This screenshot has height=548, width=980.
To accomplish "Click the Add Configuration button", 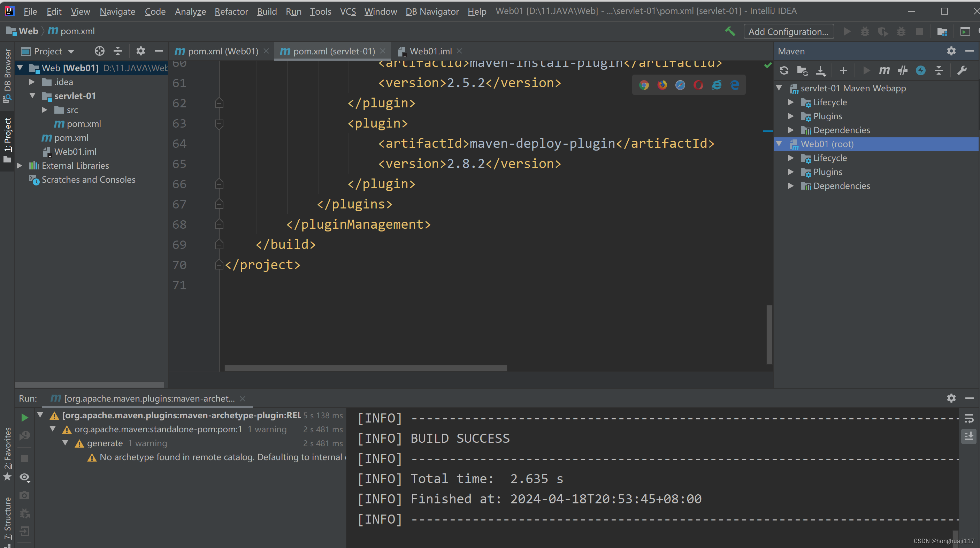I will tap(788, 32).
